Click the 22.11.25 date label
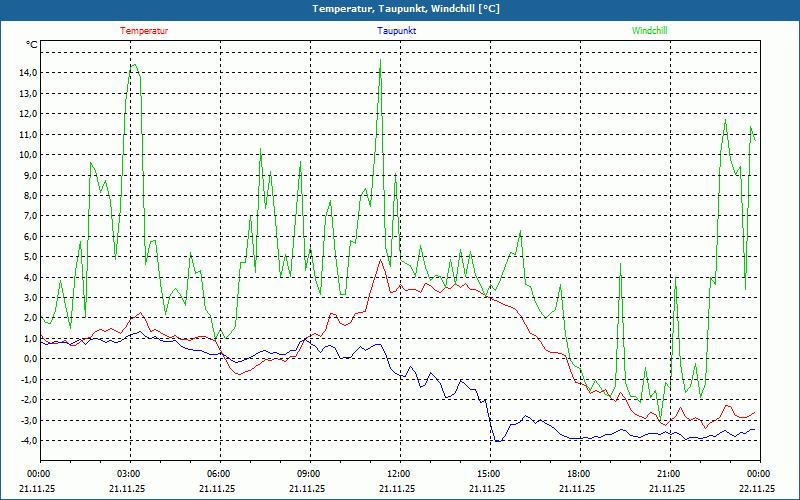This screenshot has height=500, width=800. (757, 489)
